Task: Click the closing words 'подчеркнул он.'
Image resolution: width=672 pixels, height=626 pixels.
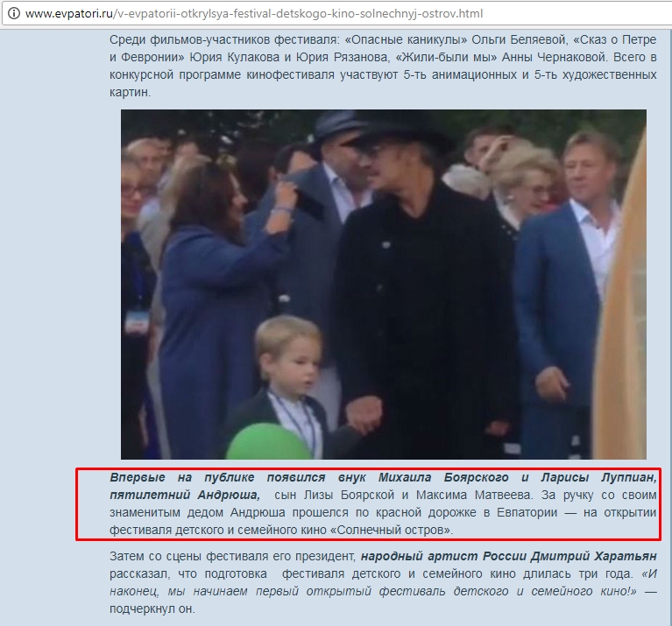Action: [x=152, y=608]
